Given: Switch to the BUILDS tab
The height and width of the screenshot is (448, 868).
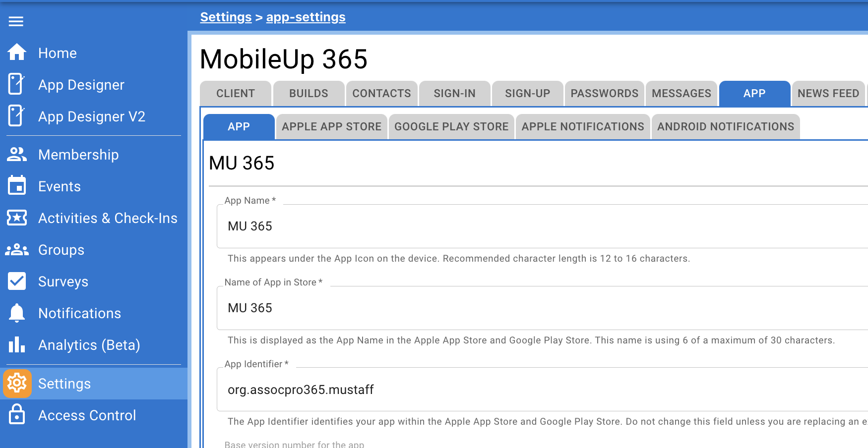Looking at the screenshot, I should pyautogui.click(x=308, y=93).
